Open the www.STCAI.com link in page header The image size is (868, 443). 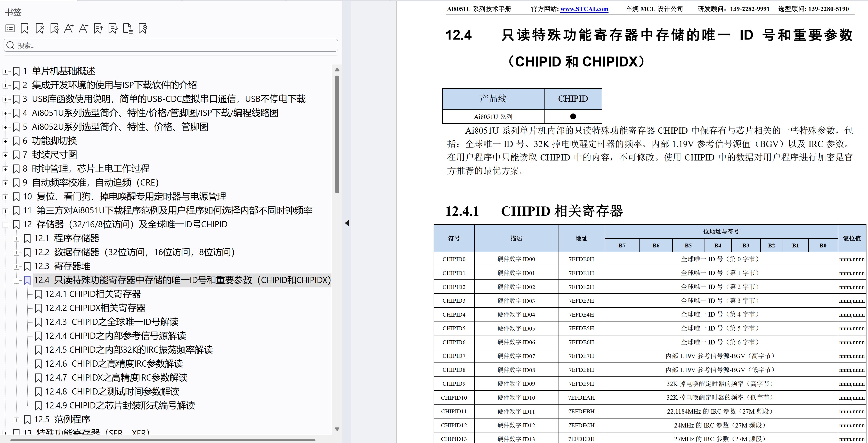pyautogui.click(x=584, y=9)
